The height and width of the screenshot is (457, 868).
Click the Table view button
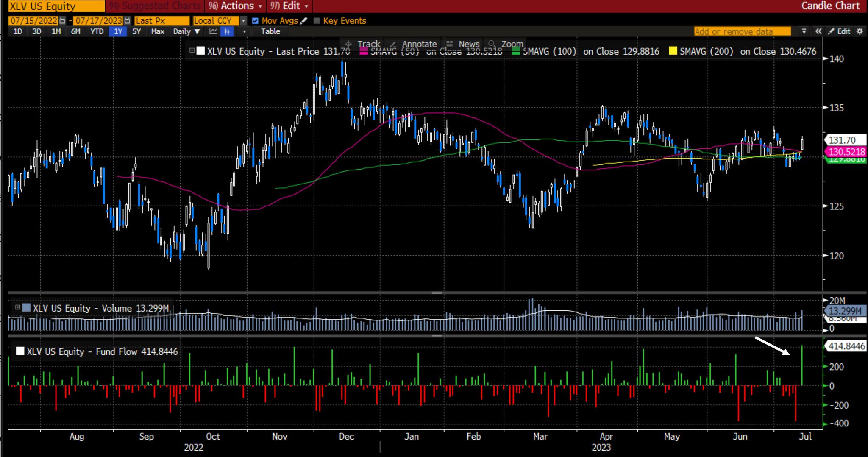[270, 31]
